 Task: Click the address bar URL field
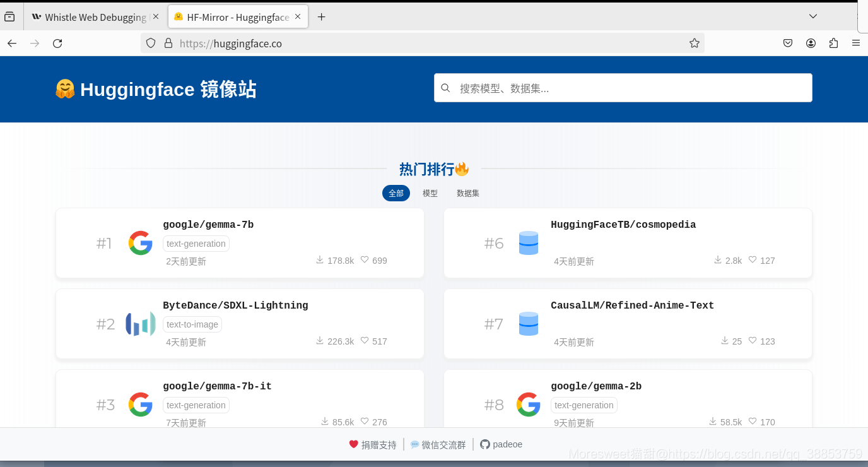point(423,44)
